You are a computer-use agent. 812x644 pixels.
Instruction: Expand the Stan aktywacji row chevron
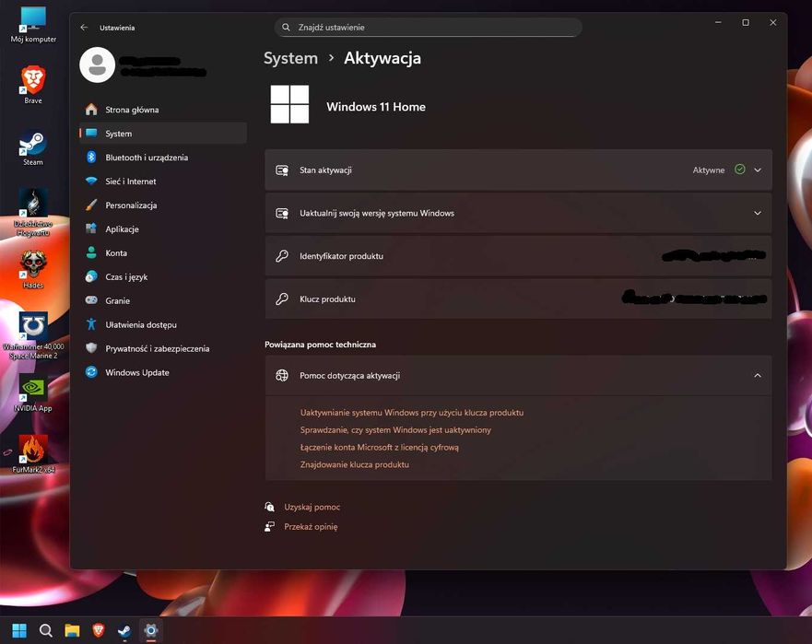point(757,170)
